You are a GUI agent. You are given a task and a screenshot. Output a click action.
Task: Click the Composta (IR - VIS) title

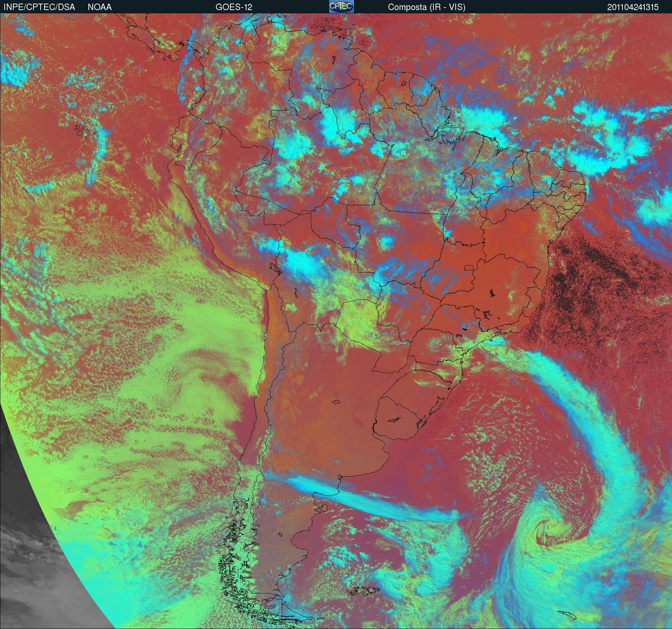[427, 7]
